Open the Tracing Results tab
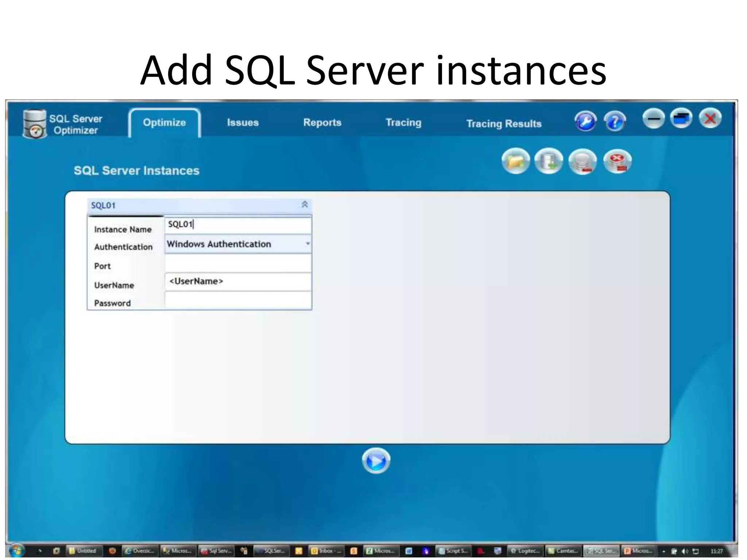The image size is (747, 560). [x=504, y=124]
